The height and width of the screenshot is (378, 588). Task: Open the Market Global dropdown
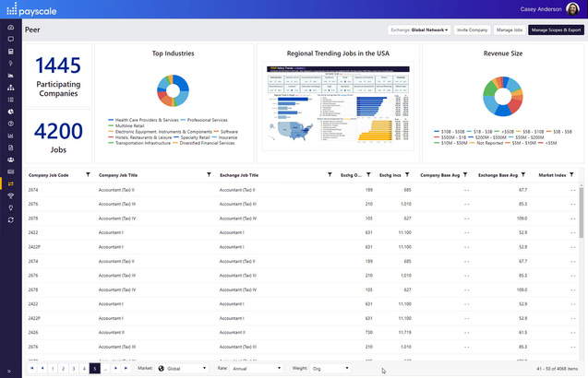click(x=182, y=369)
